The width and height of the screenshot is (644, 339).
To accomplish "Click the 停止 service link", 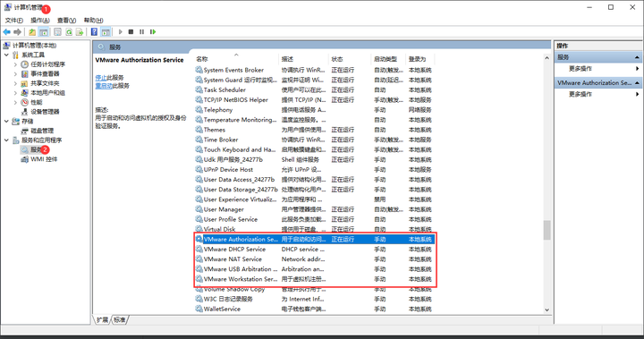I will coord(100,77).
